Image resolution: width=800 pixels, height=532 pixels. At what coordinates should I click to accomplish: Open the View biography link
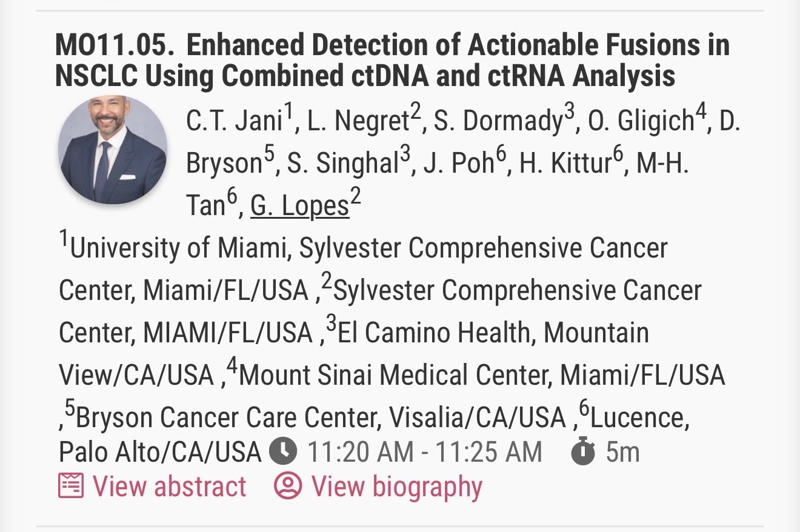point(396,487)
